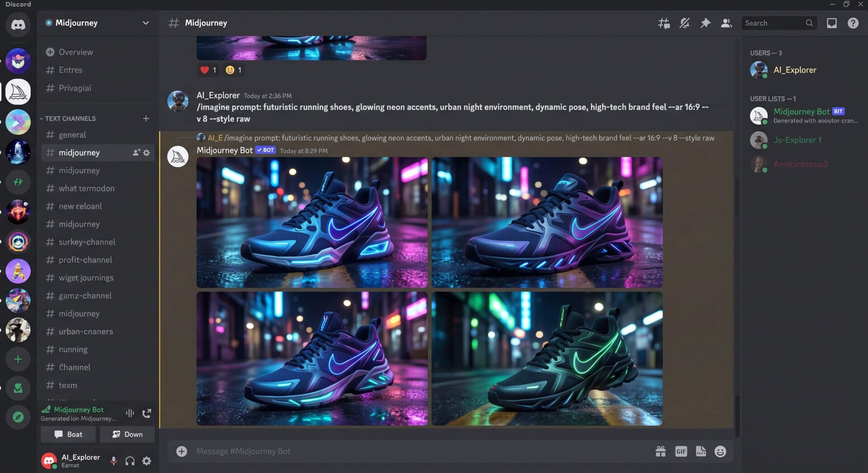The image size is (868, 473).
Task: Open the gift Nitro icon
Action: coord(660,451)
